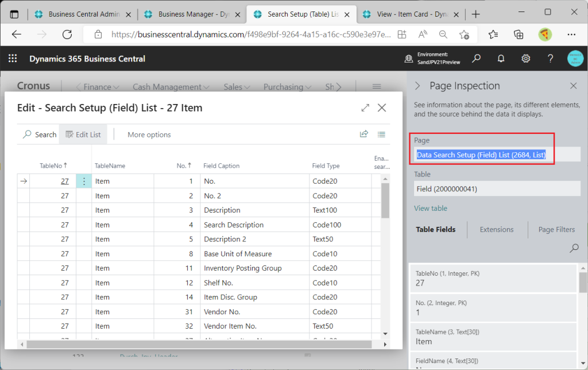Show more navigation items right chevron
The height and width of the screenshot is (370, 588).
click(x=339, y=87)
